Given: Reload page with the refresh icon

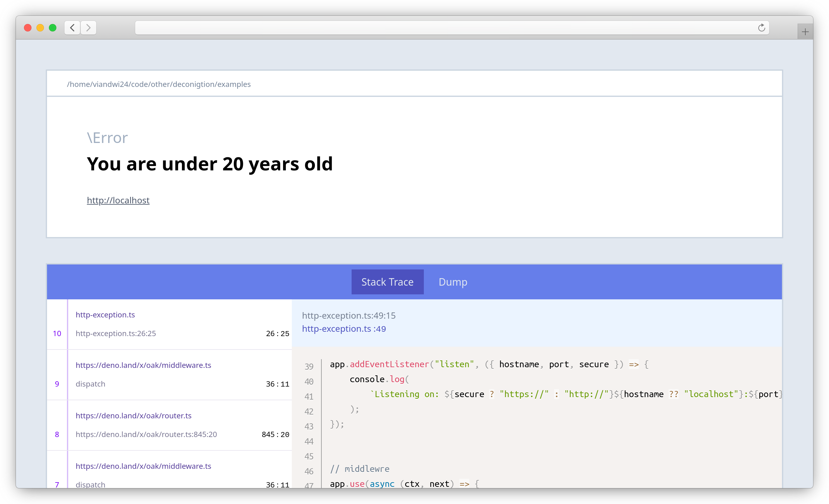Looking at the screenshot, I should tap(761, 28).
